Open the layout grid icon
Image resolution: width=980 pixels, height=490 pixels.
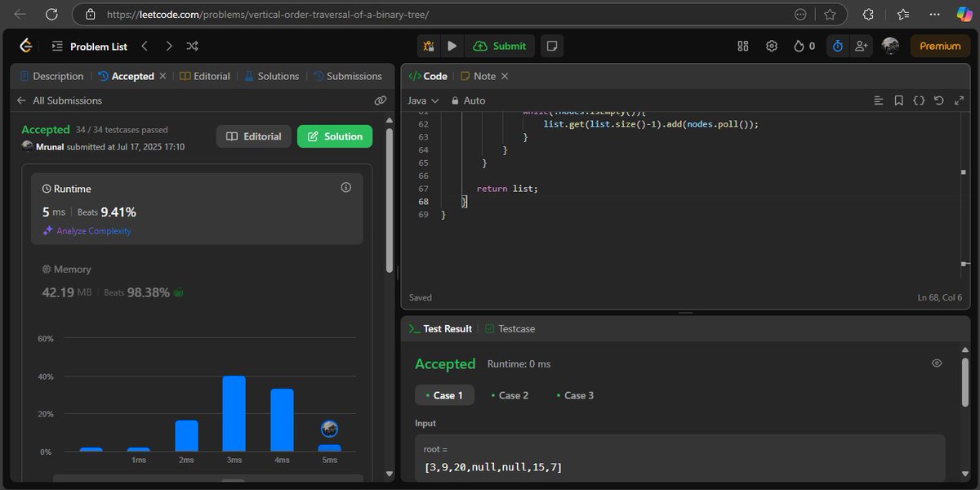click(743, 47)
